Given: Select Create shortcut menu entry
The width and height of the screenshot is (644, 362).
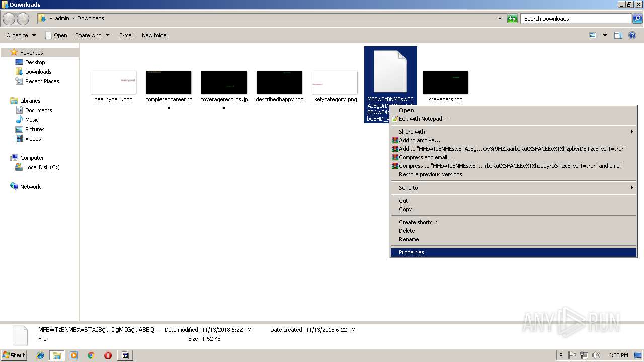Looking at the screenshot, I should point(513,222).
